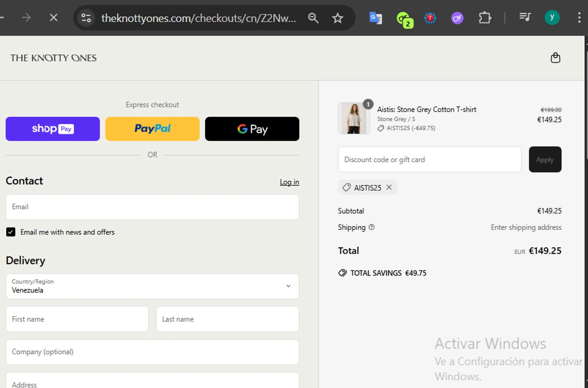The width and height of the screenshot is (588, 388).
Task: Click the Delivery heading
Action: pyautogui.click(x=25, y=261)
